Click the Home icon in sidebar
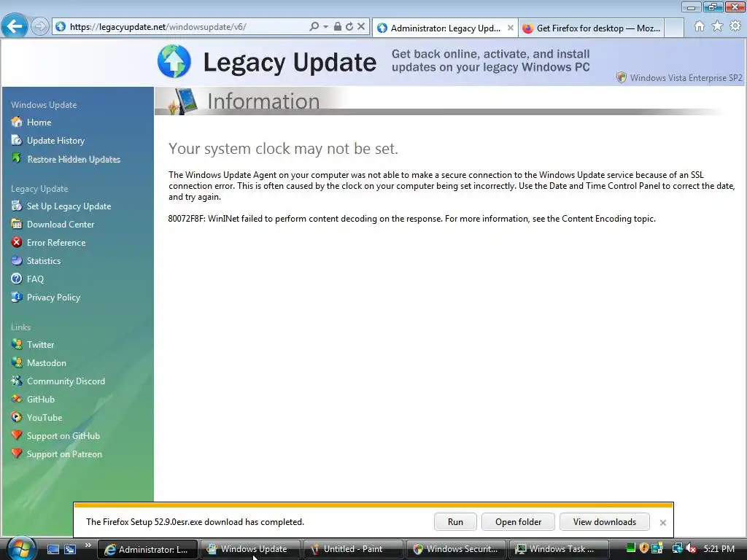The image size is (747, 560). [x=17, y=122]
